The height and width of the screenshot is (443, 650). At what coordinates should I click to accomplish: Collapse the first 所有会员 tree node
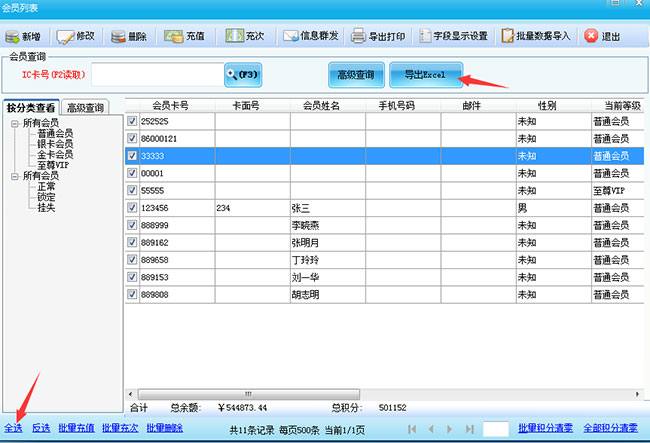tap(14, 123)
